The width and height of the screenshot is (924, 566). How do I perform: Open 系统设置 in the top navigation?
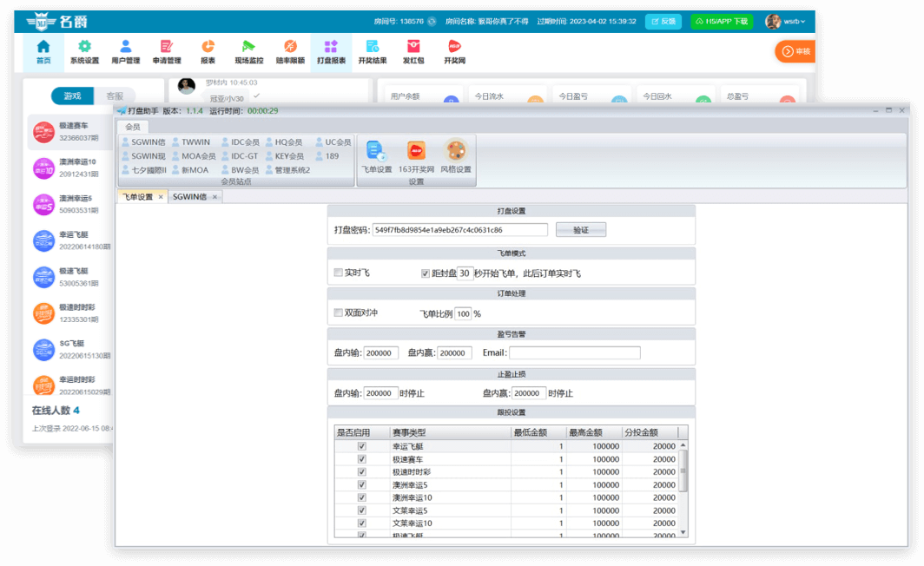click(84, 52)
